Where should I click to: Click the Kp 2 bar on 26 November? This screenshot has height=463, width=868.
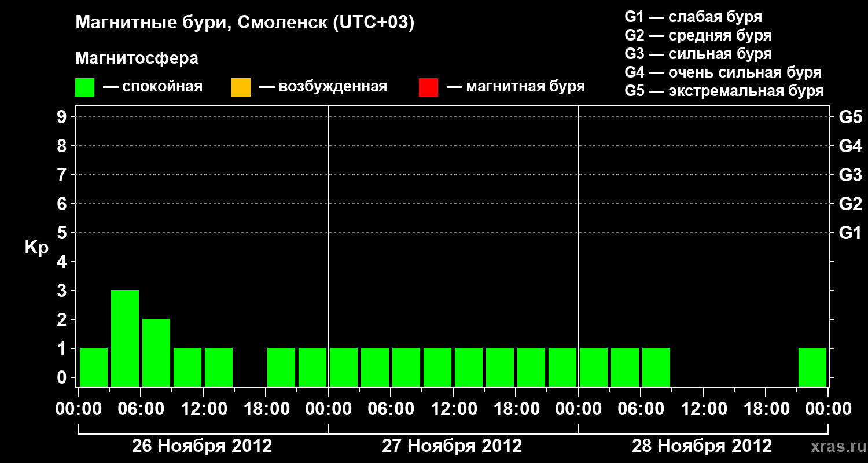click(156, 352)
